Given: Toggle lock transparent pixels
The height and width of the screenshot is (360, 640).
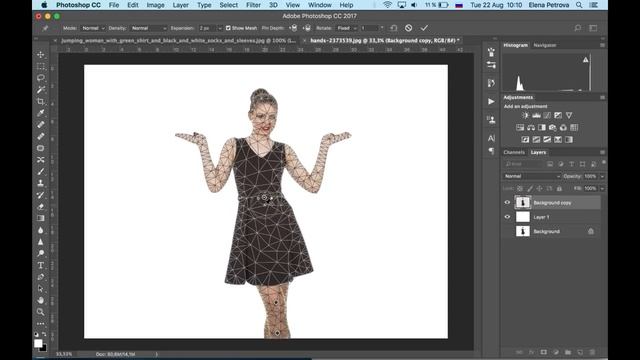Looking at the screenshot, I should (x=520, y=189).
